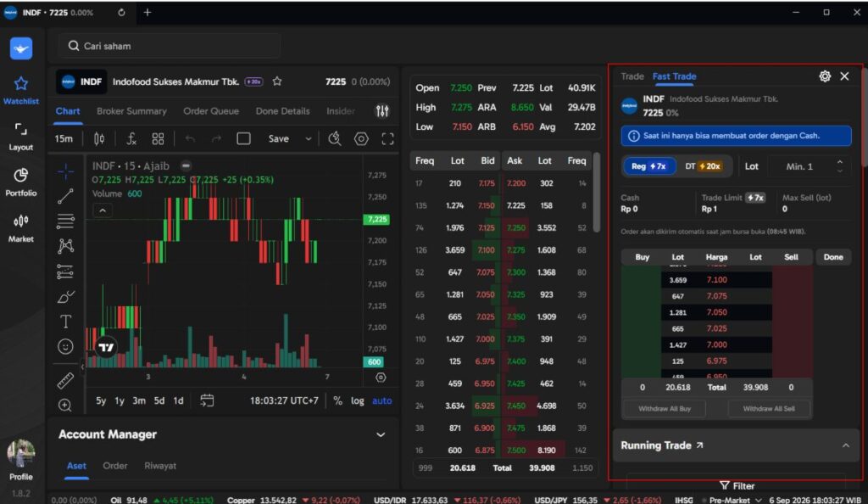Select Reg 7x trading mode
The width and height of the screenshot is (868, 504).
(649, 166)
